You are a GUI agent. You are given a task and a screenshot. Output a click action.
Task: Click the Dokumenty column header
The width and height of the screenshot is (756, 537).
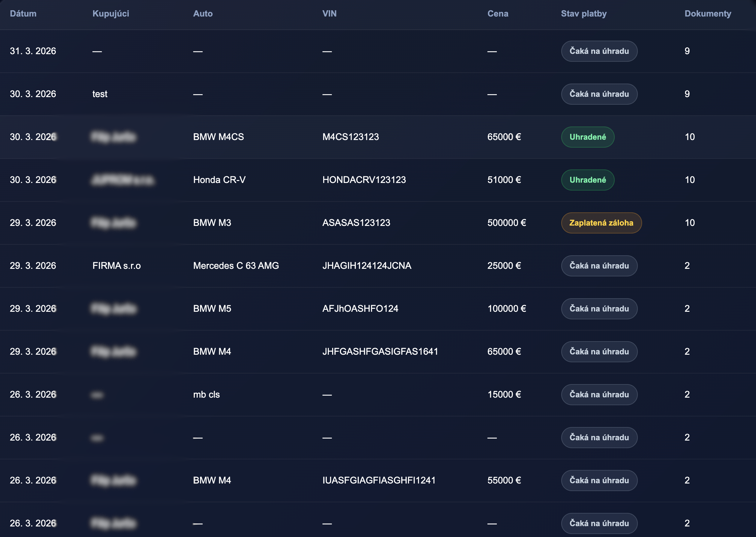(x=707, y=14)
